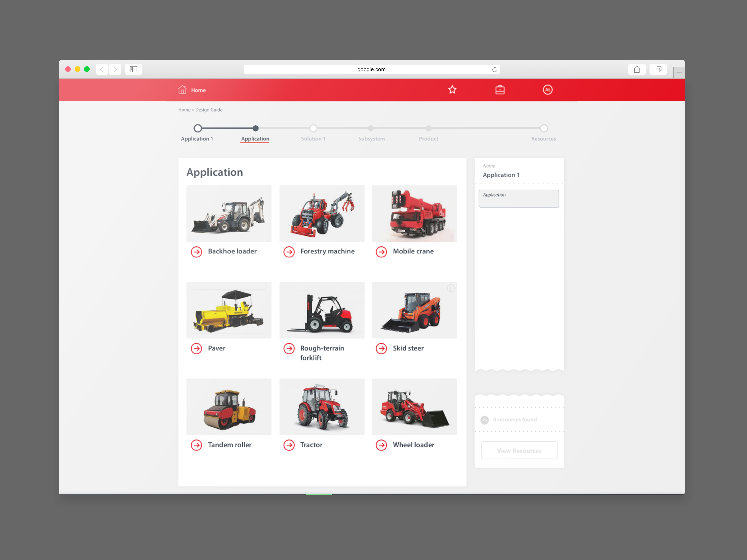Click the Home house icon in the red header
This screenshot has height=560, width=747.
pos(182,90)
